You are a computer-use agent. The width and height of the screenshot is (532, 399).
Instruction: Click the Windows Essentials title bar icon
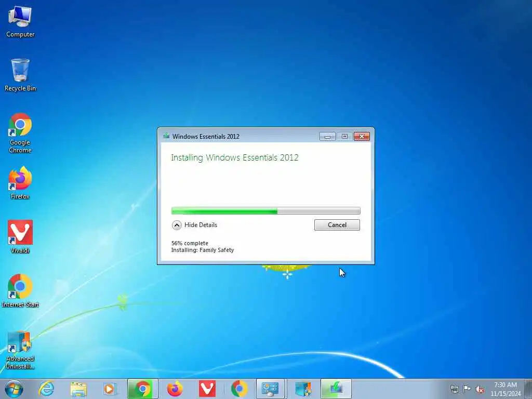pyautogui.click(x=166, y=136)
